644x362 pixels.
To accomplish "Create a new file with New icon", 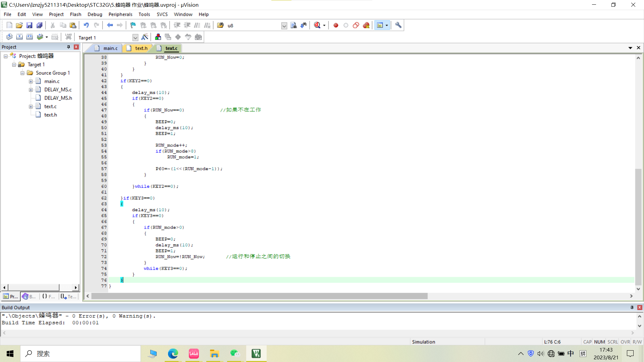I will pyautogui.click(x=9, y=25).
